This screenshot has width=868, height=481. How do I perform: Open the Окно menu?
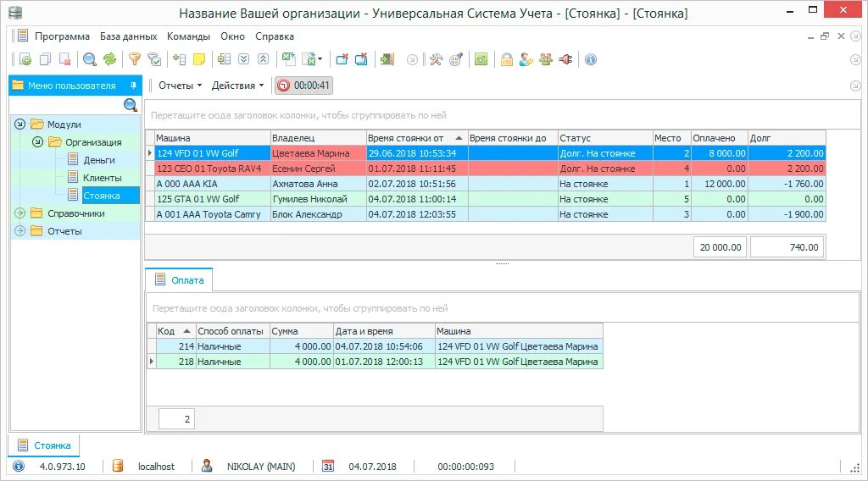232,36
